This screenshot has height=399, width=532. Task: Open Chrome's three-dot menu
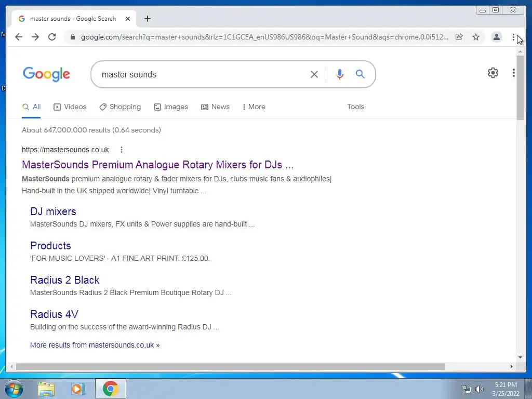coord(513,37)
